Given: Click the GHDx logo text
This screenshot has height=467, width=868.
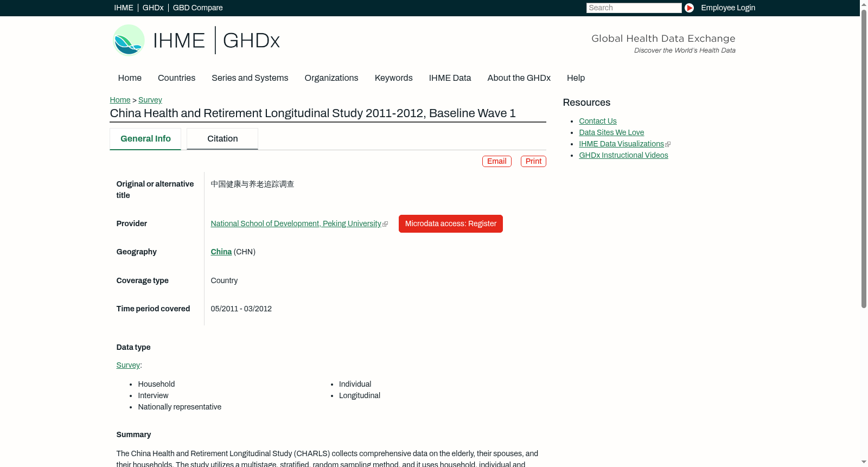Looking at the screenshot, I should pos(251,41).
